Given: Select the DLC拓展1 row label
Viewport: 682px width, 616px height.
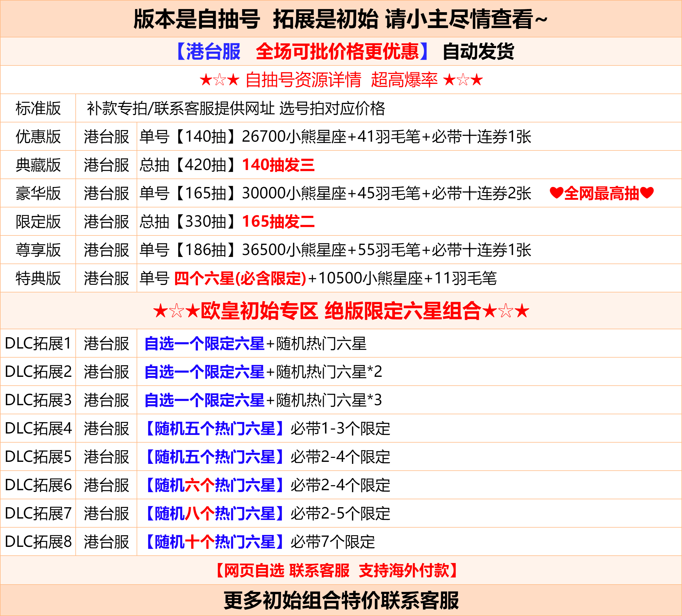Looking at the screenshot, I should coord(38,343).
